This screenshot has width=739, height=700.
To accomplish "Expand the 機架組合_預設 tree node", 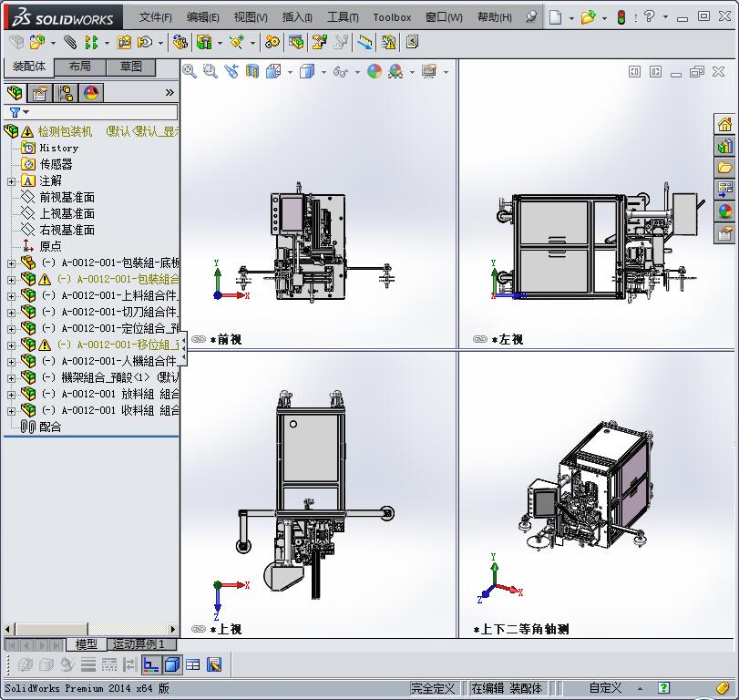I will [11, 378].
